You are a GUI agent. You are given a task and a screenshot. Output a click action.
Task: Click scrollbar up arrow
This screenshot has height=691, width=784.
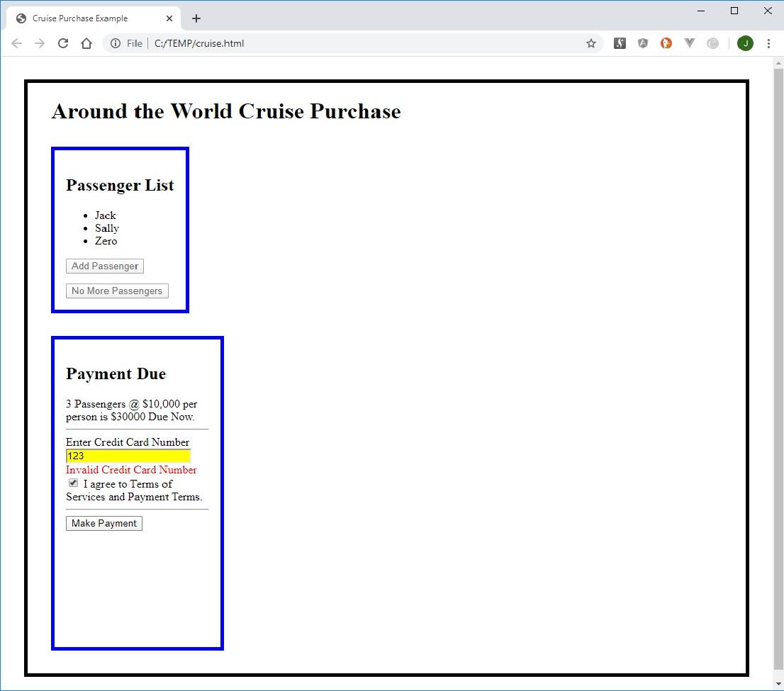778,63
